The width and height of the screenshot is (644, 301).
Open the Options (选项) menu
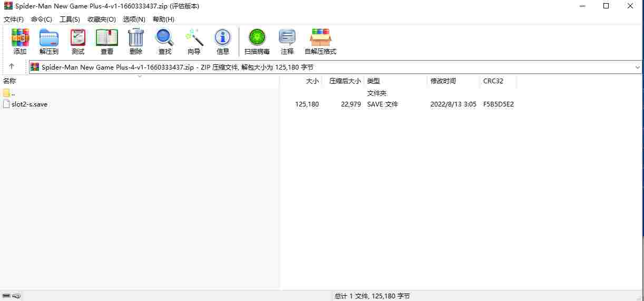[x=134, y=19]
